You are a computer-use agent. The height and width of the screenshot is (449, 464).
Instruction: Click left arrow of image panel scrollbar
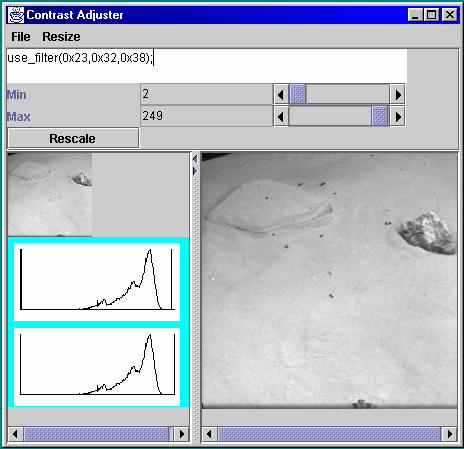pos(210,434)
